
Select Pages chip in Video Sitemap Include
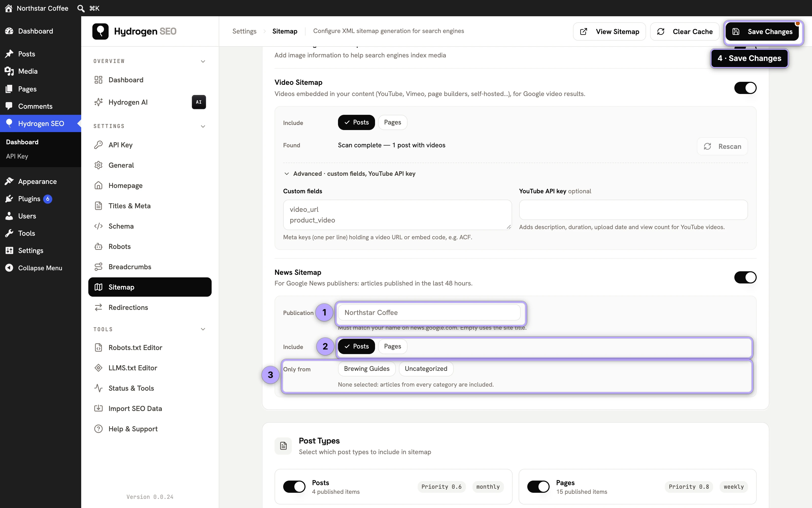coord(392,122)
